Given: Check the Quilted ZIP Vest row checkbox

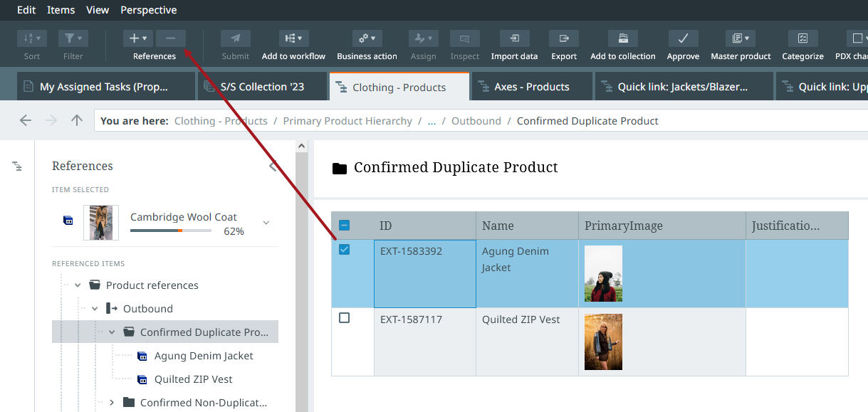Looking at the screenshot, I should click(x=345, y=318).
